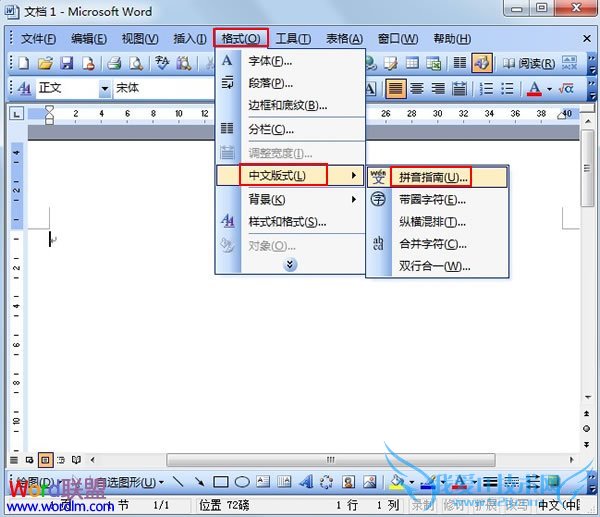The width and height of the screenshot is (600, 517).
Task: Click the Print Preview icon
Action: pyautogui.click(x=136, y=63)
